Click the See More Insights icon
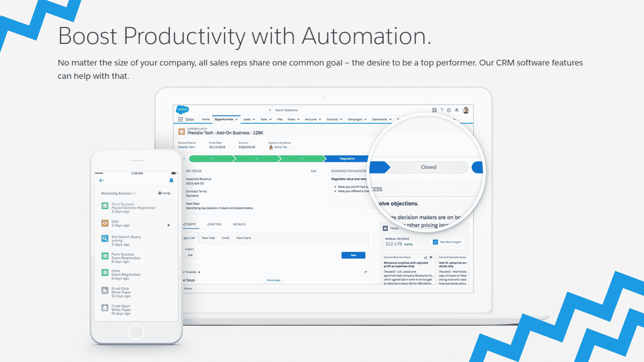 point(435,242)
